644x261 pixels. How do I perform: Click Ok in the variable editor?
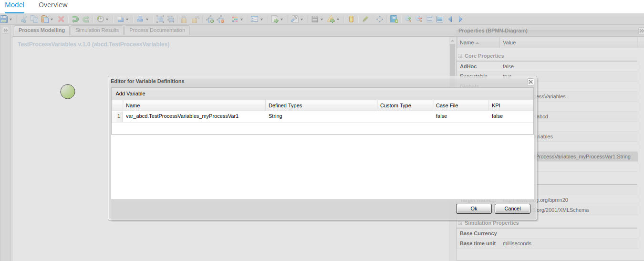(474, 209)
